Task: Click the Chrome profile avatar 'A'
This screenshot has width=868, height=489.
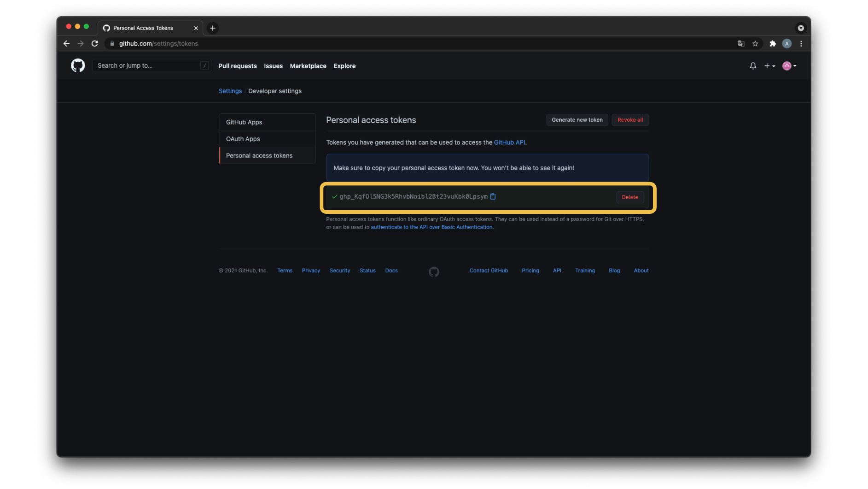Action: click(x=787, y=43)
